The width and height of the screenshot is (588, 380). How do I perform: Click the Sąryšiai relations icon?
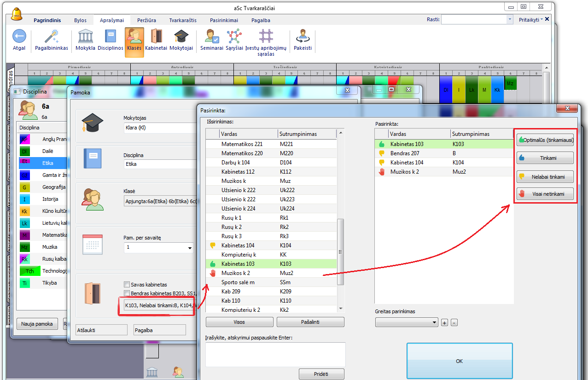click(234, 37)
